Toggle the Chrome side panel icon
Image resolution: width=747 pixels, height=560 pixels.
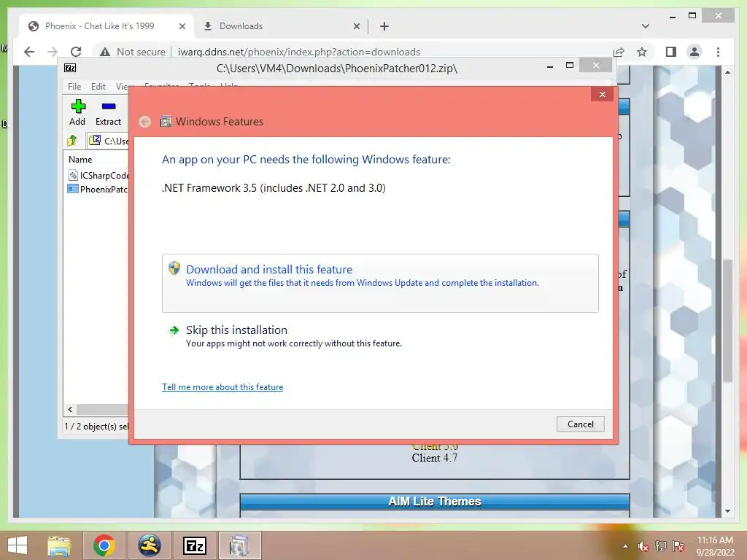(x=671, y=52)
